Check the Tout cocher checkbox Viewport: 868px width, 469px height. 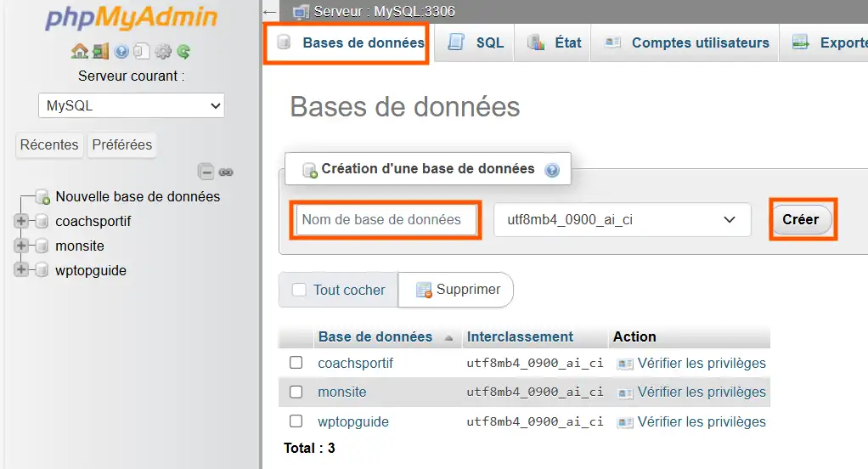click(x=299, y=290)
